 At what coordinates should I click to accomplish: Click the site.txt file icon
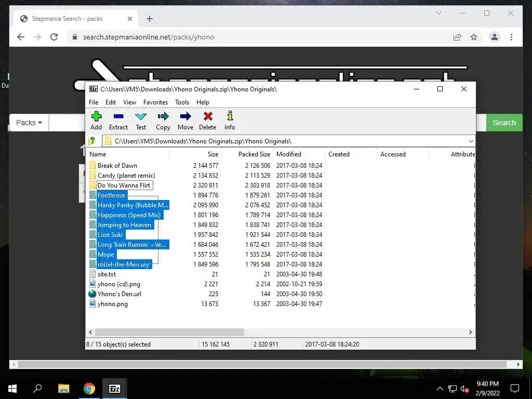(x=92, y=274)
